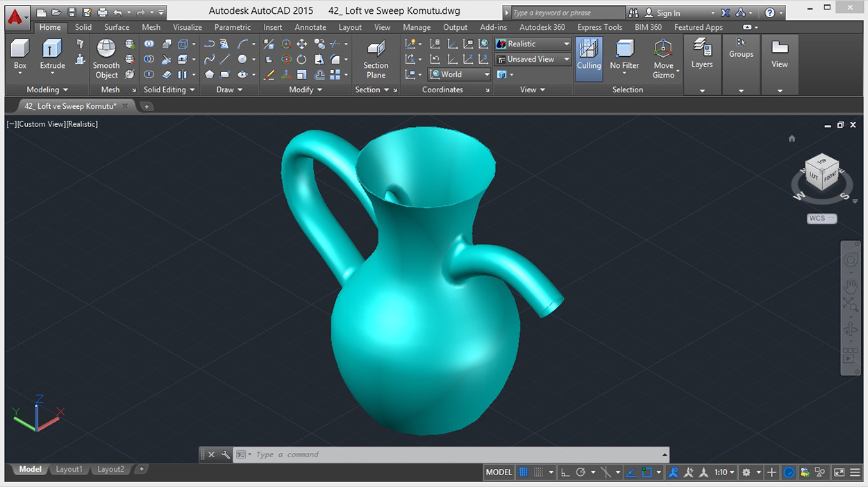Viewport: 868px width, 487px height.
Task: Open the Autodesk Exchange Apps X icon
Action: (x=725, y=12)
